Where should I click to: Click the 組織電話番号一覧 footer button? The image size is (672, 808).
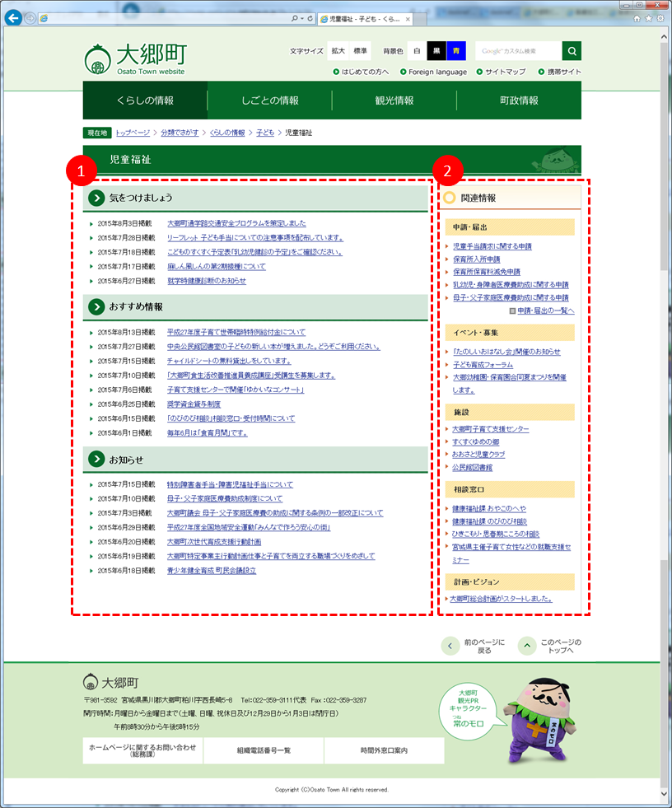pyautogui.click(x=264, y=751)
